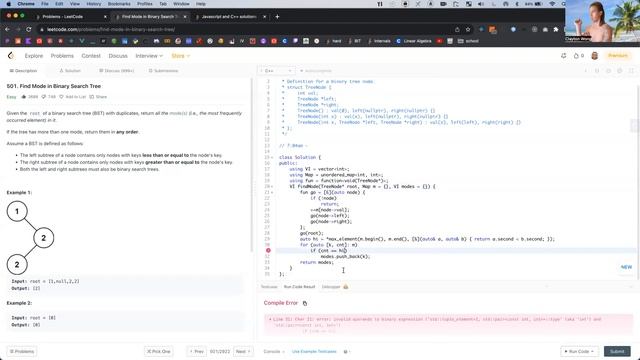Image resolution: width=640 pixels, height=360 pixels.
Task: Close the Javascript and C++ solutions tab
Action: coord(264,17)
